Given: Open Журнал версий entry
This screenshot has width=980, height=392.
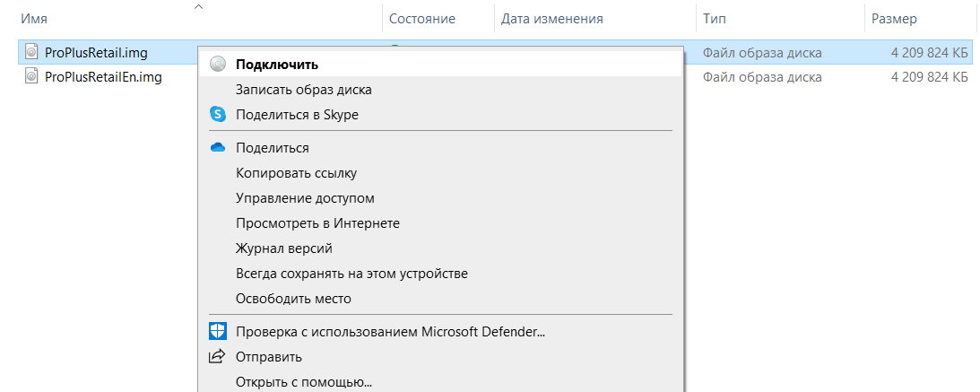Looking at the screenshot, I should coord(283,248).
